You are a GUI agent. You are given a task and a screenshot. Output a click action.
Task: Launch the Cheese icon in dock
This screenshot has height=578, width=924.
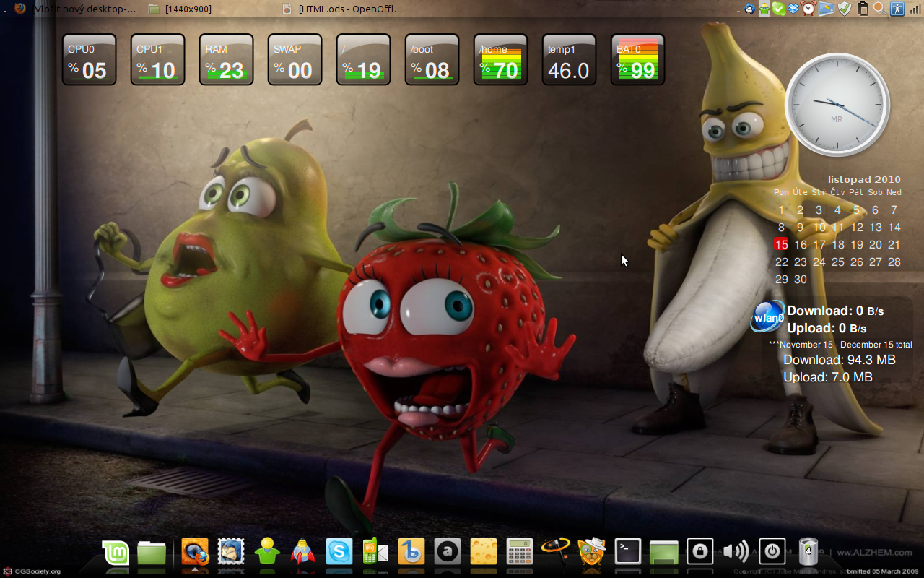(x=484, y=552)
